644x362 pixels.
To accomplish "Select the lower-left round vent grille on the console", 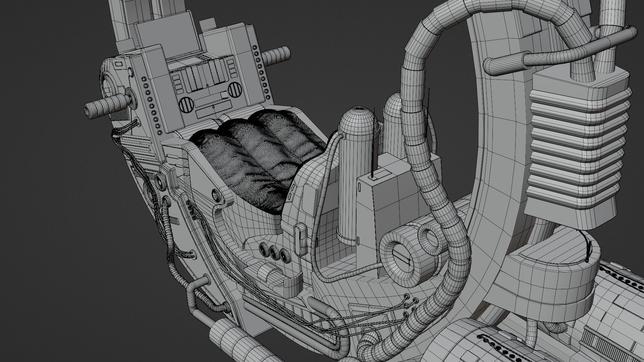I will (x=185, y=106).
